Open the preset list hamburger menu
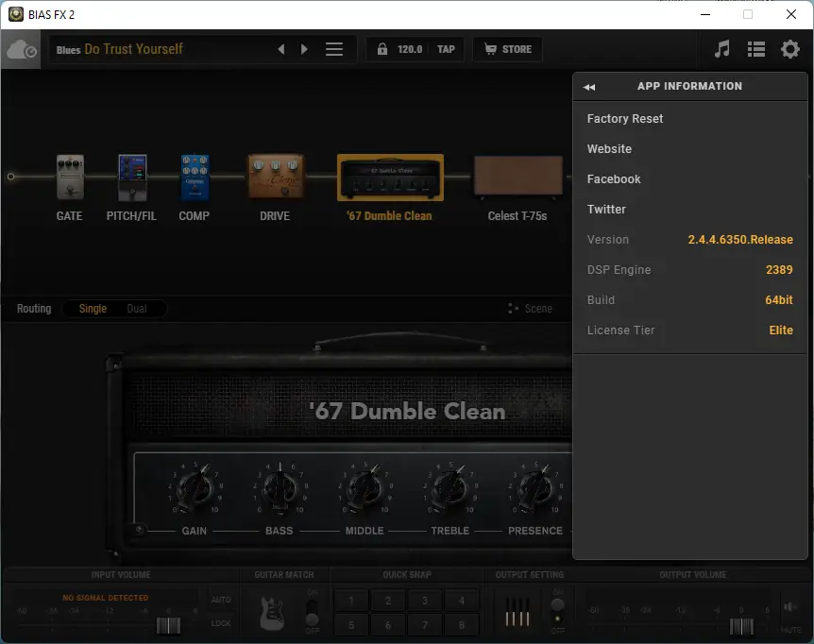The width and height of the screenshot is (814, 644). (x=333, y=49)
